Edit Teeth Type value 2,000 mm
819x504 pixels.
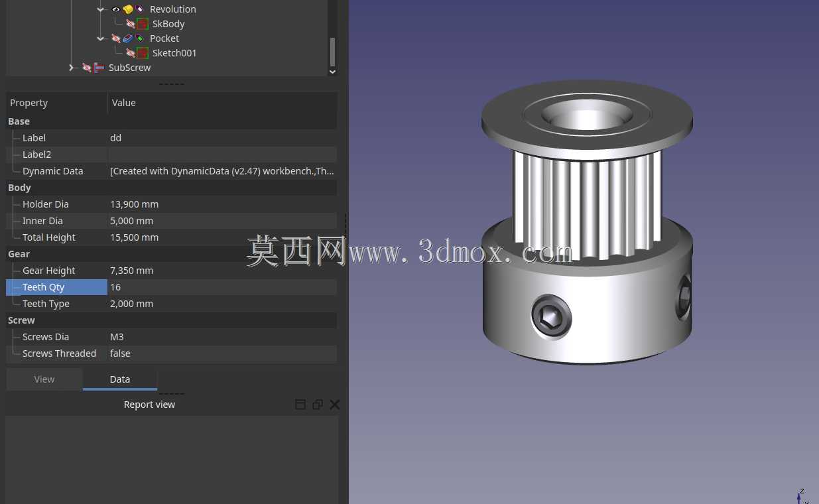222,304
